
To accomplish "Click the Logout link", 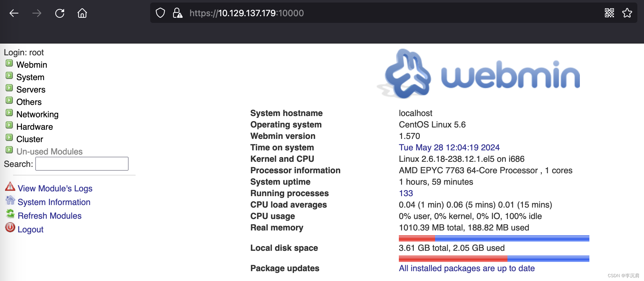I will click(x=30, y=230).
